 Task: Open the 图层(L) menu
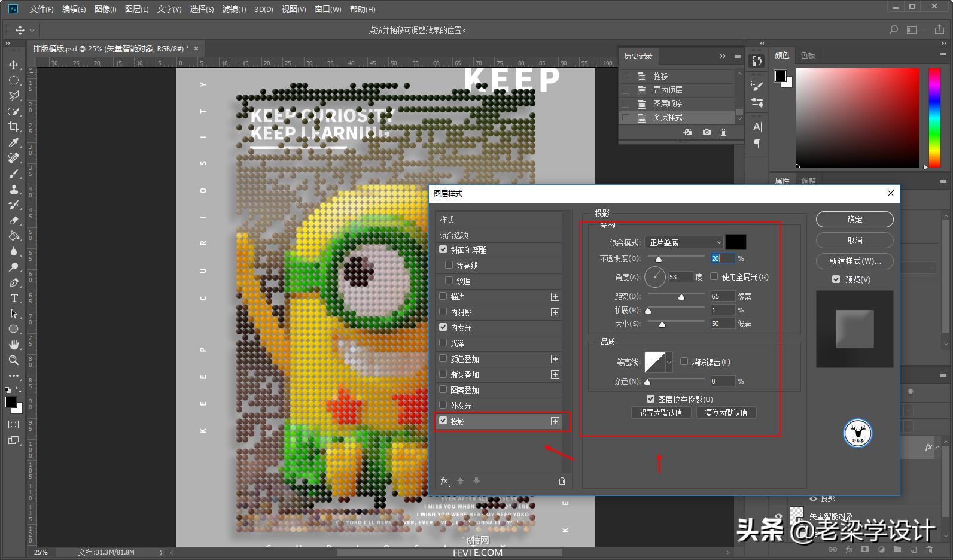point(136,9)
